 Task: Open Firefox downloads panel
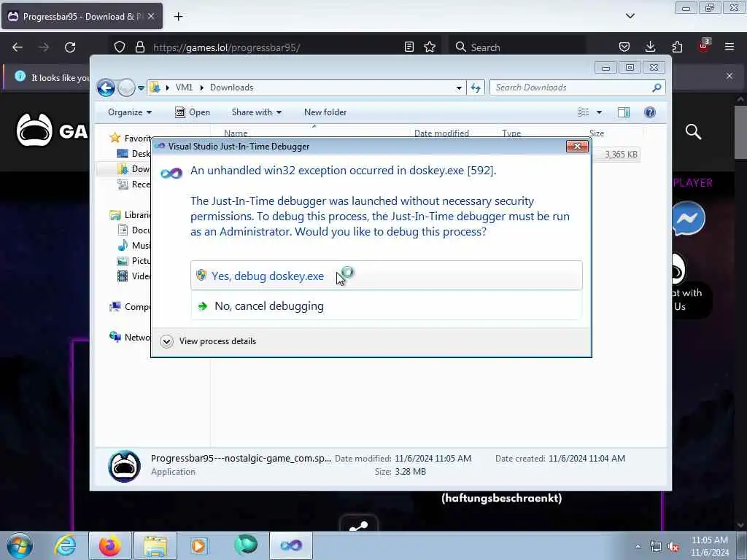650,47
